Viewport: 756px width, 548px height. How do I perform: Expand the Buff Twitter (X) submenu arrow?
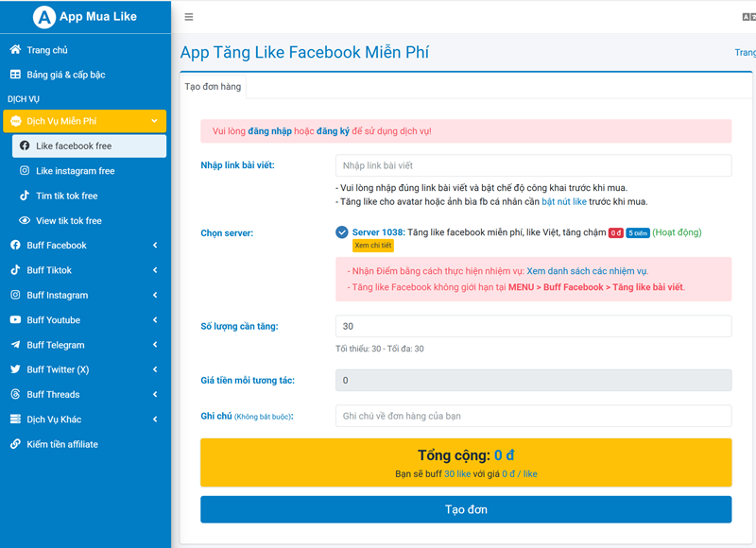pos(155,369)
